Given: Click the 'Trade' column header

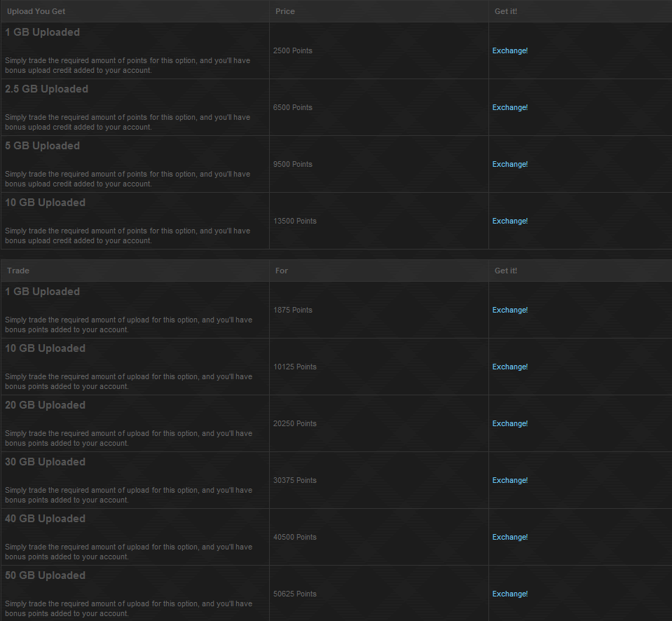Looking at the screenshot, I should 135,271.
